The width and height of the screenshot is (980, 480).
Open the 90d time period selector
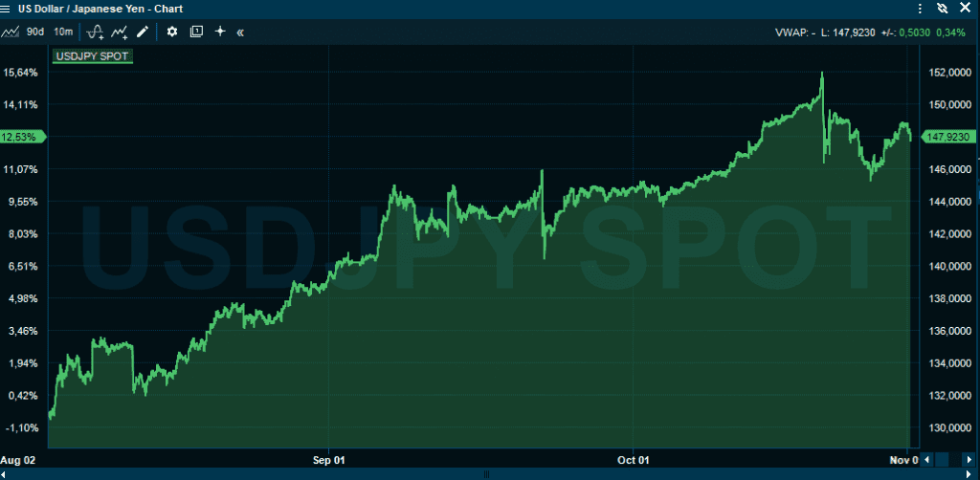tap(35, 32)
